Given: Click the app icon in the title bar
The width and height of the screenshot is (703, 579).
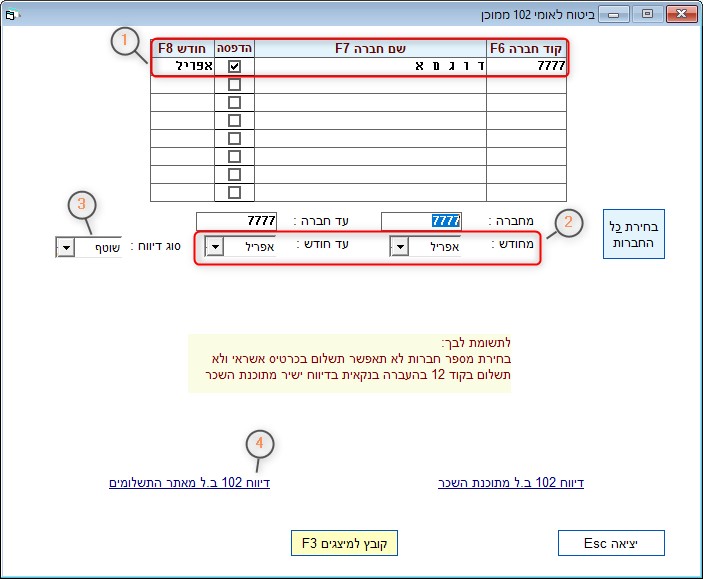Looking at the screenshot, I should 11,15.
